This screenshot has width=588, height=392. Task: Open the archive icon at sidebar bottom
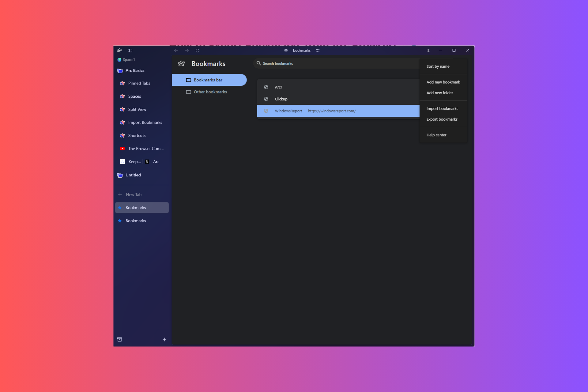pyautogui.click(x=120, y=340)
